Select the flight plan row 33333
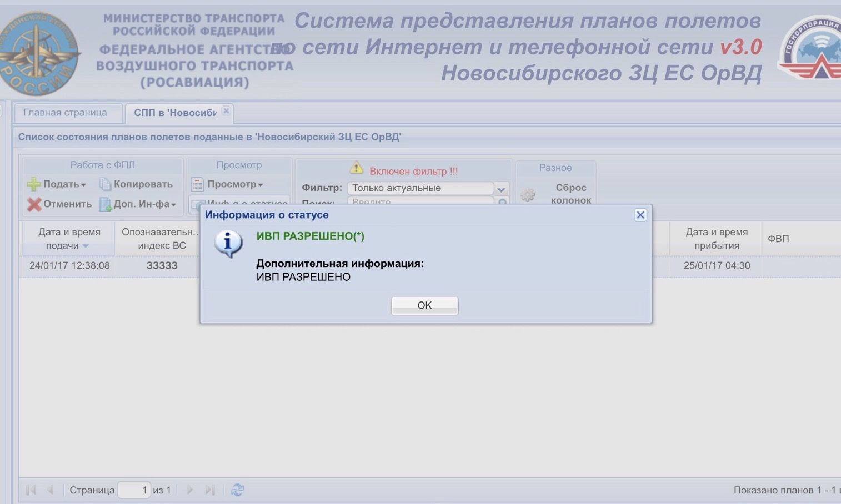The width and height of the screenshot is (841, 504). point(162,265)
